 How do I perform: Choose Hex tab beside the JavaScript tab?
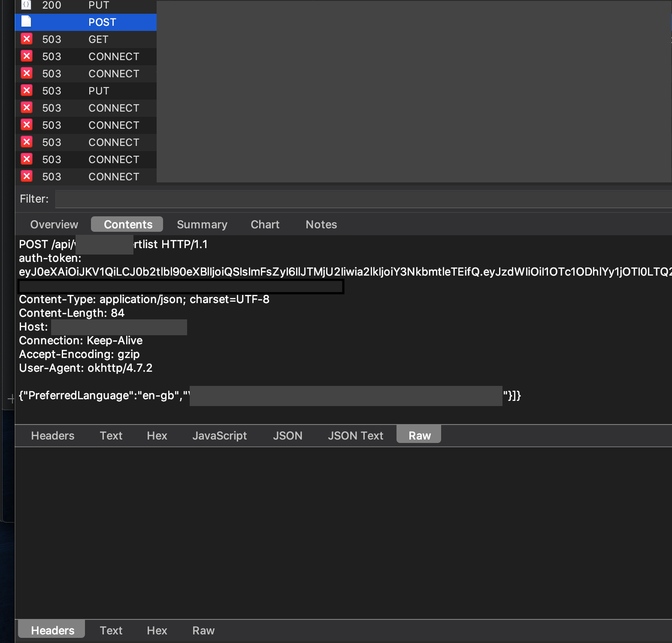click(157, 436)
